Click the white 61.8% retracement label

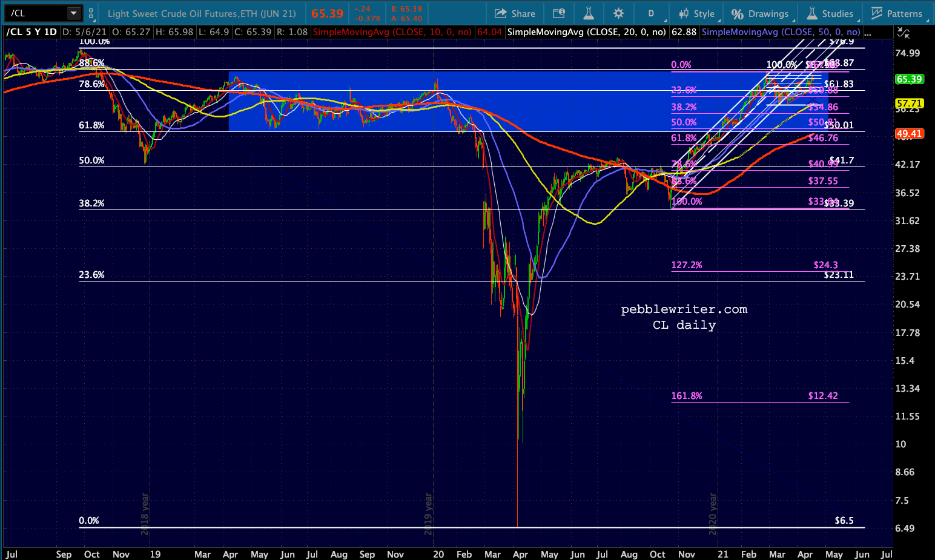pyautogui.click(x=92, y=125)
